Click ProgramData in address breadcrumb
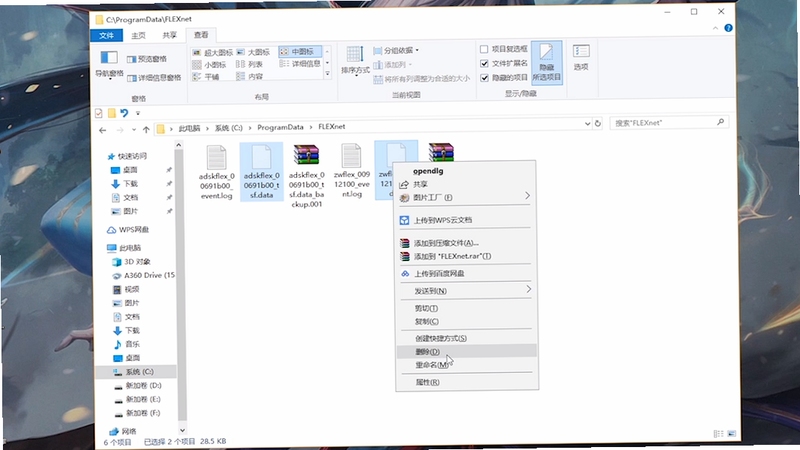 point(280,127)
